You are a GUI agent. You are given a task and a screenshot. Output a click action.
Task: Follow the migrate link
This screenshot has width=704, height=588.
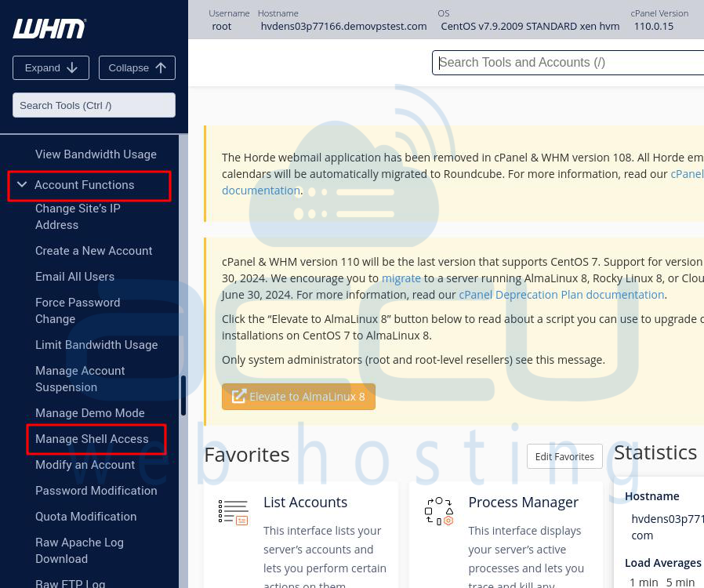pyautogui.click(x=401, y=279)
